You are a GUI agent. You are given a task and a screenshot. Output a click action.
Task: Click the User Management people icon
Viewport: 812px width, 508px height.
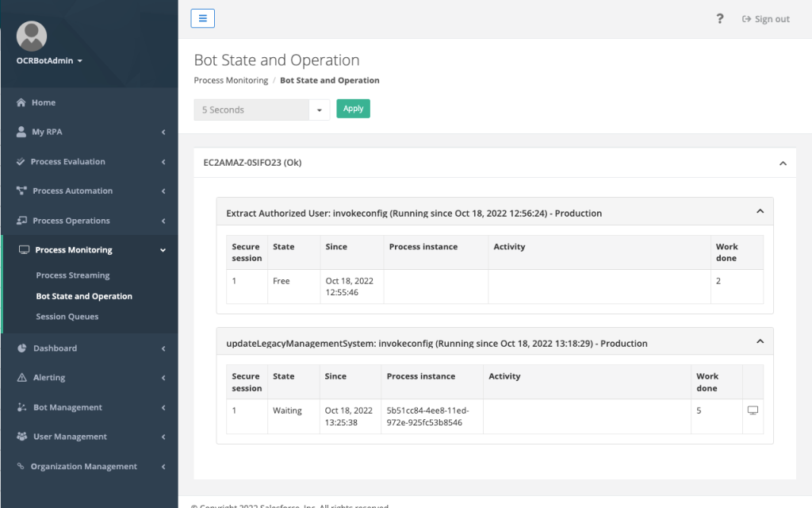tap(21, 437)
